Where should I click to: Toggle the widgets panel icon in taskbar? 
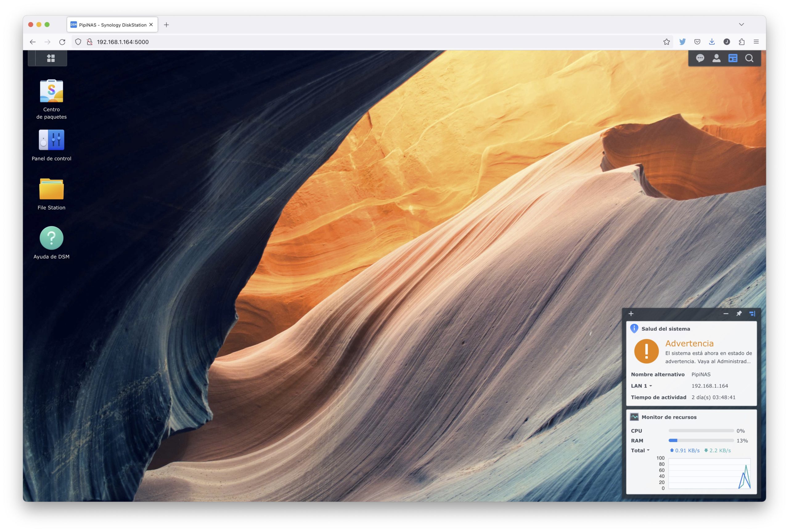pyautogui.click(x=733, y=58)
